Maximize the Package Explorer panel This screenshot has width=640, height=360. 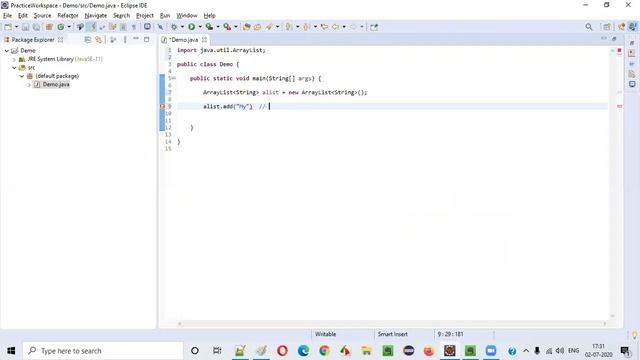(147, 39)
